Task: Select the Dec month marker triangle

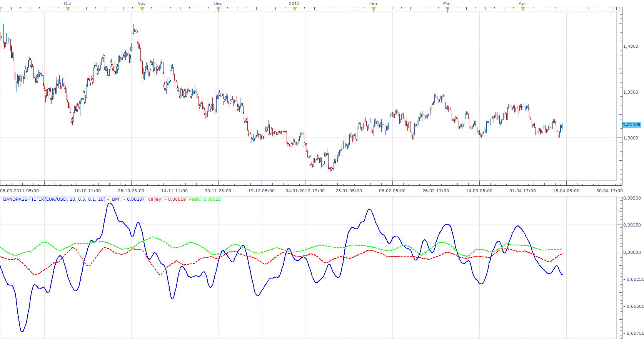Action: (x=218, y=10)
